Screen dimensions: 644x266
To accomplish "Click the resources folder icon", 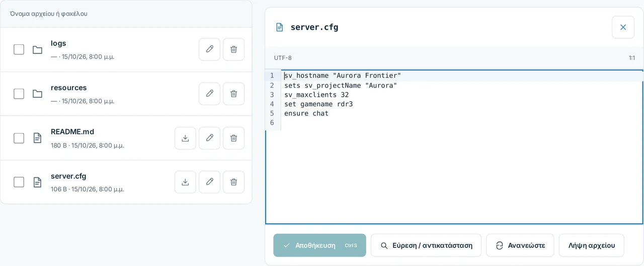I will click(37, 94).
